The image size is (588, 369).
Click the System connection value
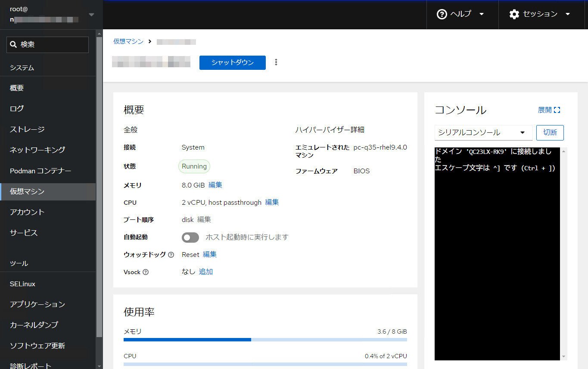(x=193, y=147)
